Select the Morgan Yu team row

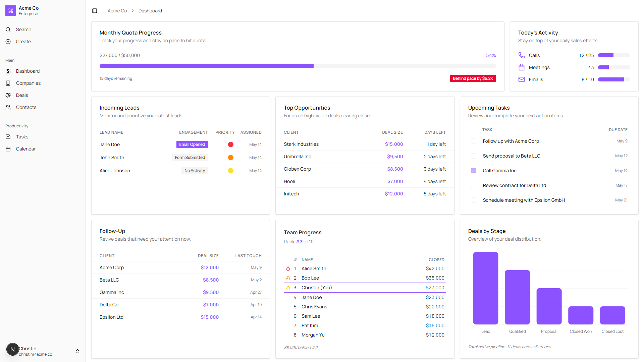365,335
